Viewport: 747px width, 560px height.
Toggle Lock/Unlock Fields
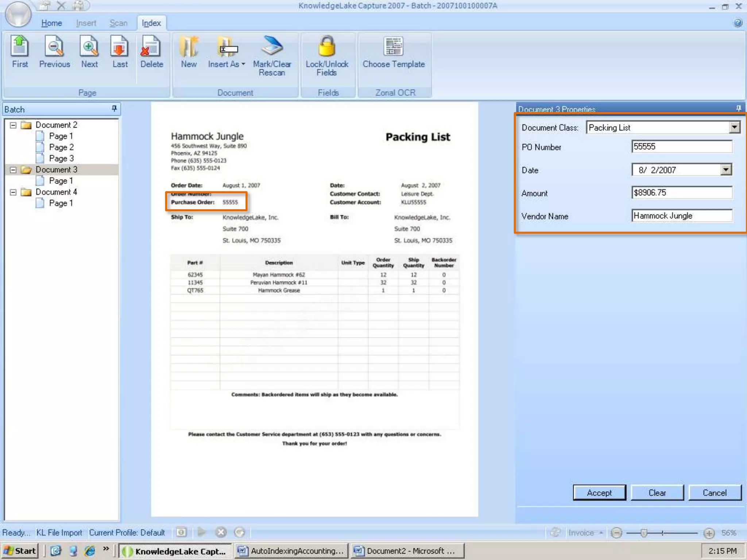pyautogui.click(x=327, y=55)
